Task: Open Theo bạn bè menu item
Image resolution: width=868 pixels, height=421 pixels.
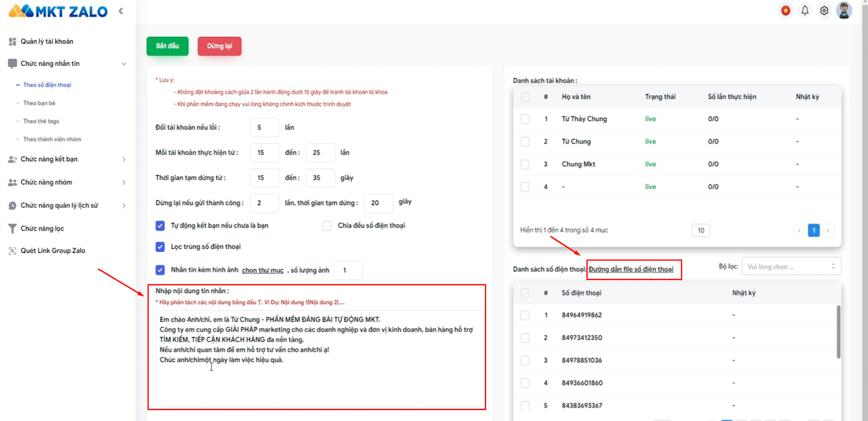Action: pyautogui.click(x=39, y=103)
